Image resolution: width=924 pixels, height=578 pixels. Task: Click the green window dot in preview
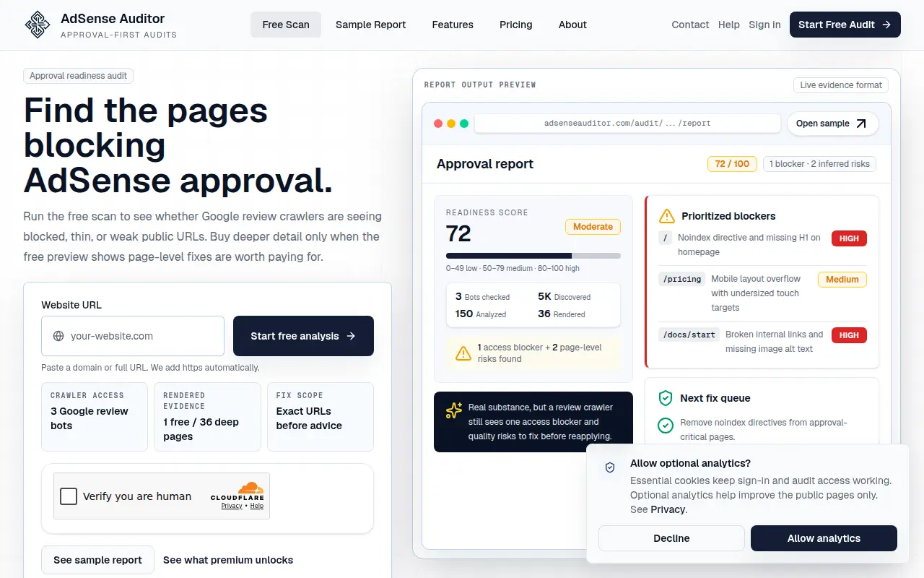464,124
